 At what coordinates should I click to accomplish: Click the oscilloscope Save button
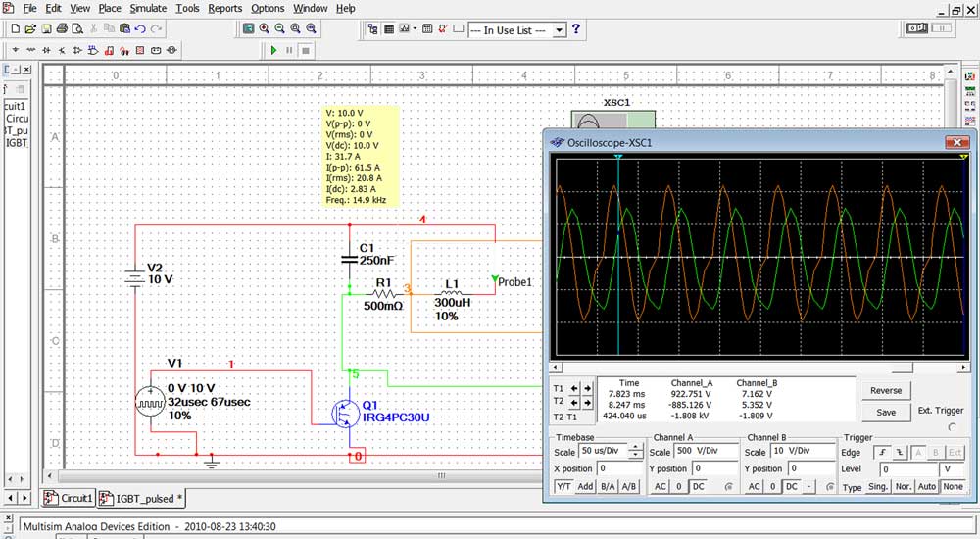(886, 412)
